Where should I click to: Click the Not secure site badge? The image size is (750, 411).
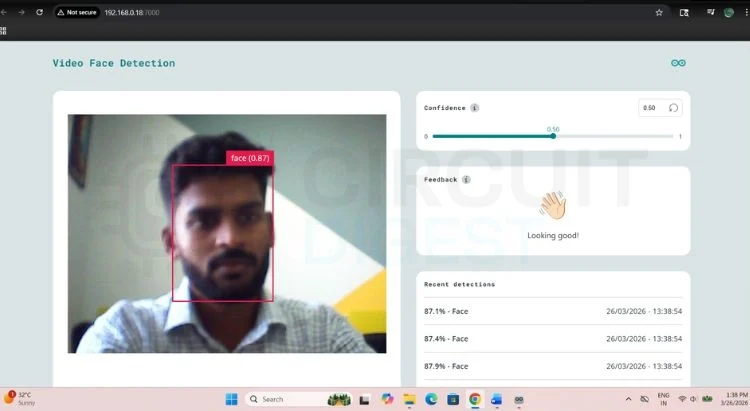[77, 12]
